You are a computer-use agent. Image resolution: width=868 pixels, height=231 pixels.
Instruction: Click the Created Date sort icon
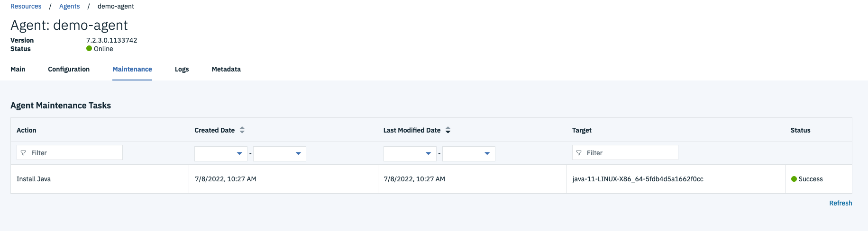point(242,130)
